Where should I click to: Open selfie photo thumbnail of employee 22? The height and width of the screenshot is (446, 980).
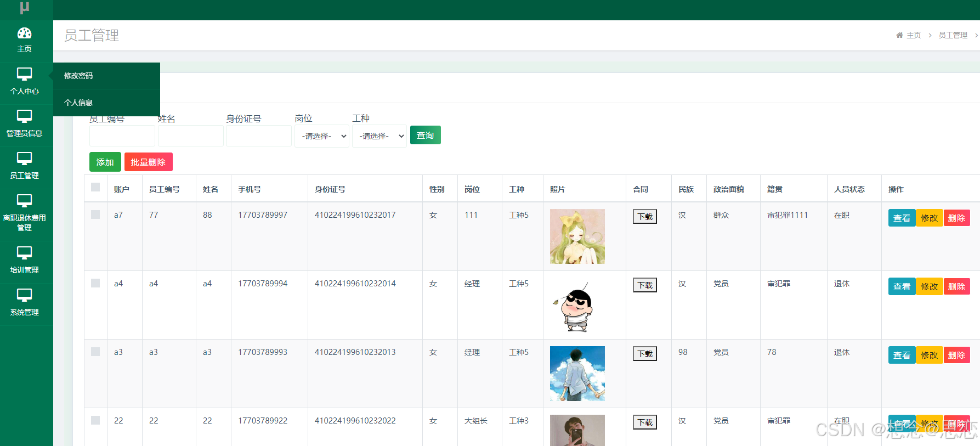pyautogui.click(x=577, y=431)
